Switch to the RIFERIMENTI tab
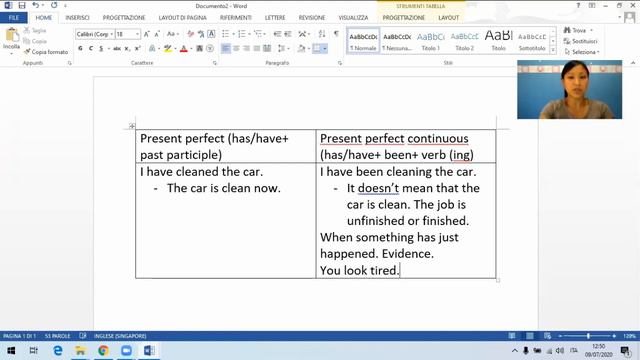 pos(236,18)
